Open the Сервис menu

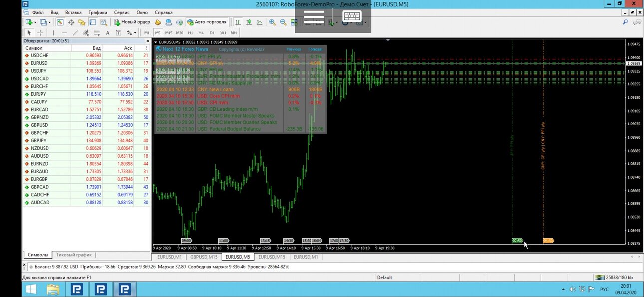point(122,12)
